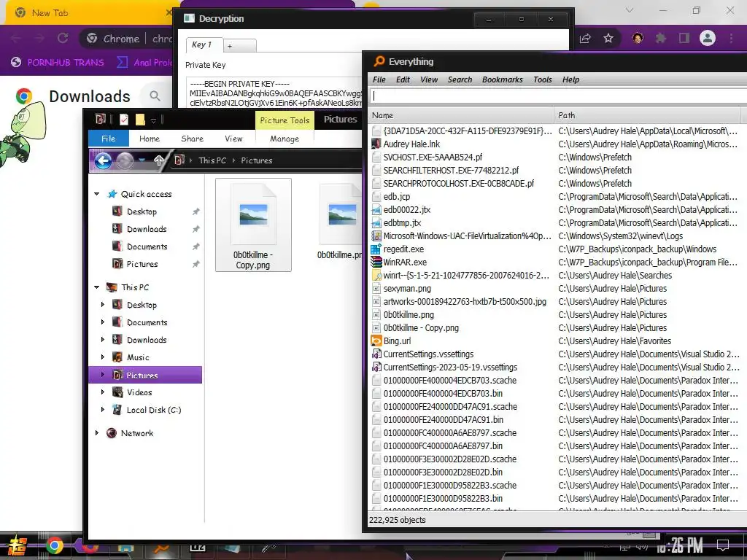Click the Chrome reload button
Screen dimensions: 747x560
(x=63, y=38)
